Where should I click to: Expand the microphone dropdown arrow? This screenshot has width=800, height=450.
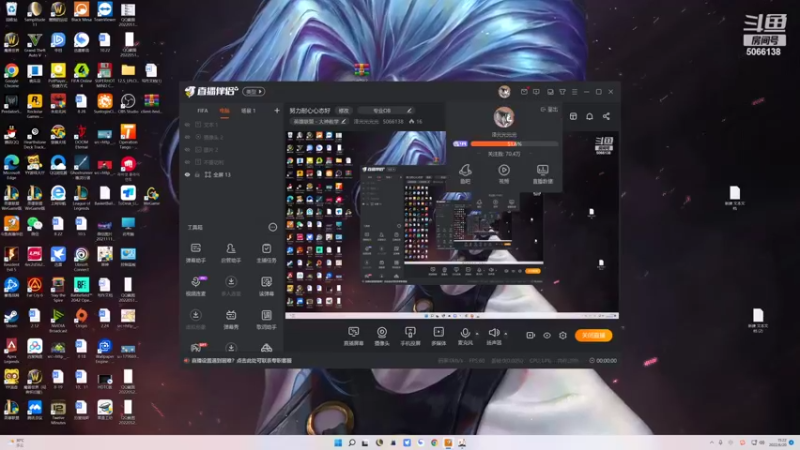(477, 334)
